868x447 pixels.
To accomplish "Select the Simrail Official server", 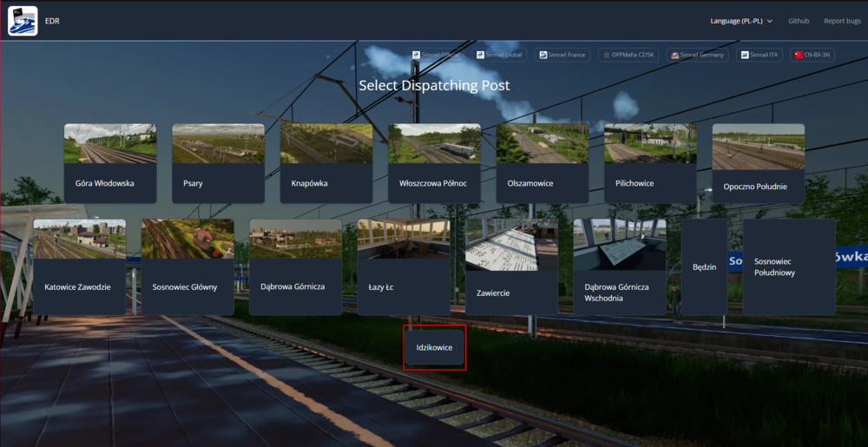I will coord(437,55).
